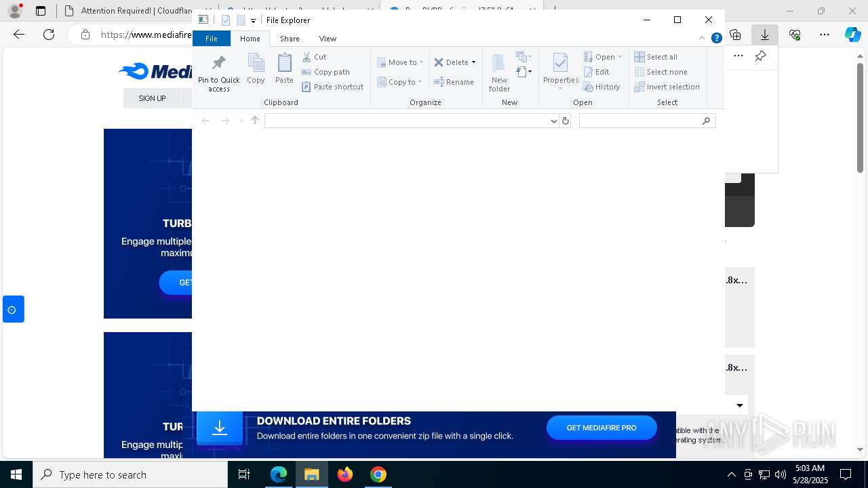Expand the Open button dropdown

(620, 57)
